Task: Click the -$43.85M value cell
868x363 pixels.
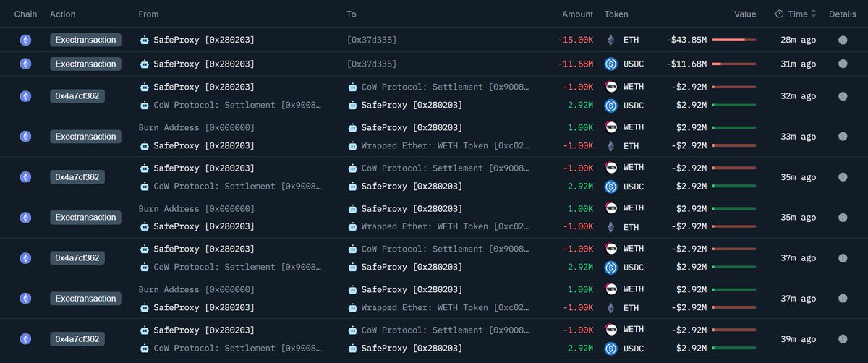Action: click(686, 40)
